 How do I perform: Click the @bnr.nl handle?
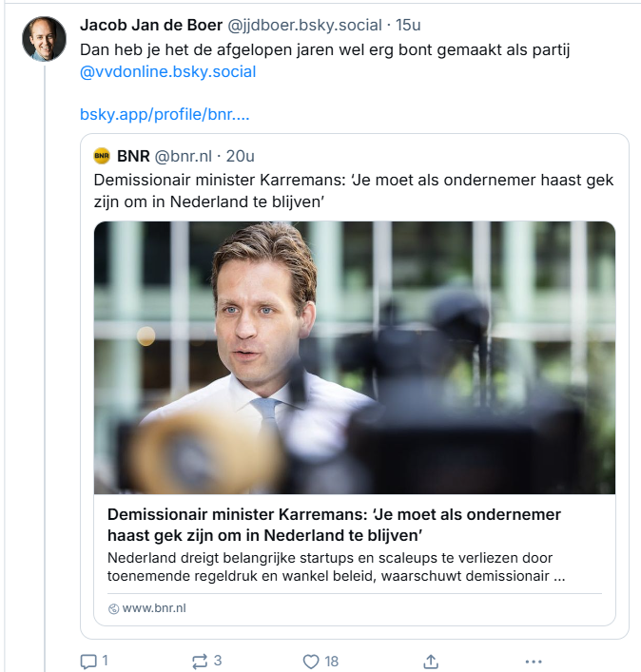tap(183, 156)
